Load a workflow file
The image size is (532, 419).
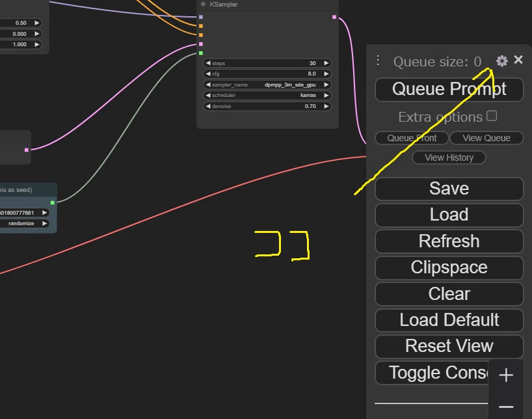click(x=449, y=215)
